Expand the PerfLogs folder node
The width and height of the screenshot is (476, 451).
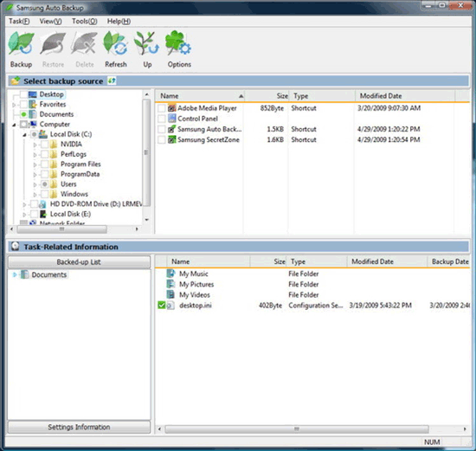point(35,155)
